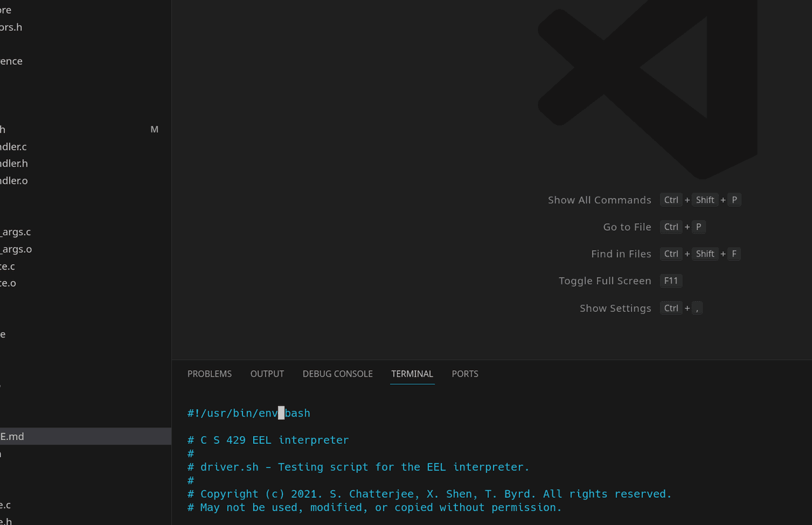
Task: Click the Find in Files hint
Action: tap(621, 254)
